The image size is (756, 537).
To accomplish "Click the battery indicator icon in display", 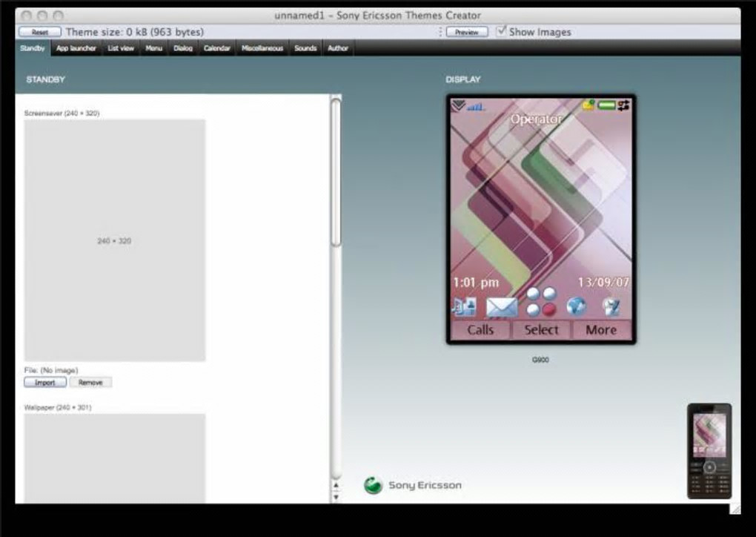I will point(606,105).
